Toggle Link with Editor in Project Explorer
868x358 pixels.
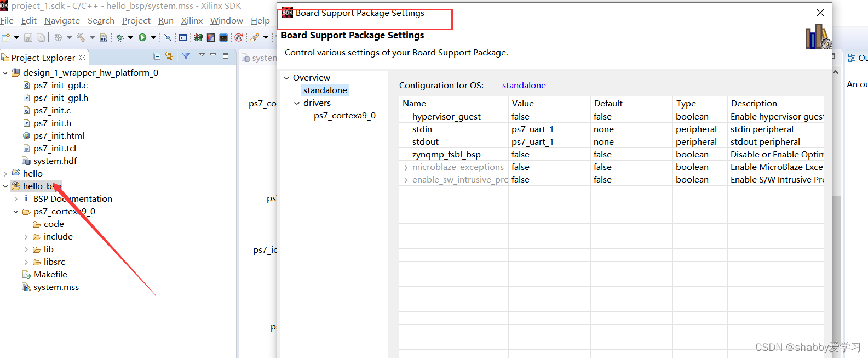coord(169,56)
